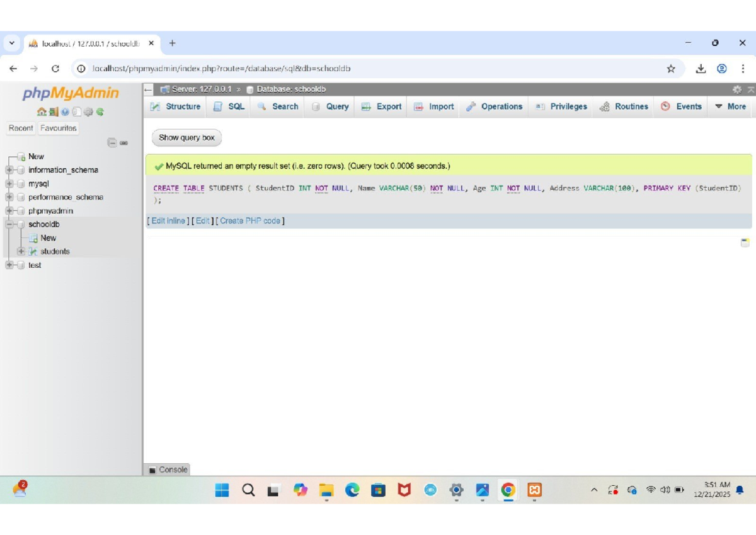Expand the students table node
Viewport: 756px width, 535px height.
click(x=21, y=251)
